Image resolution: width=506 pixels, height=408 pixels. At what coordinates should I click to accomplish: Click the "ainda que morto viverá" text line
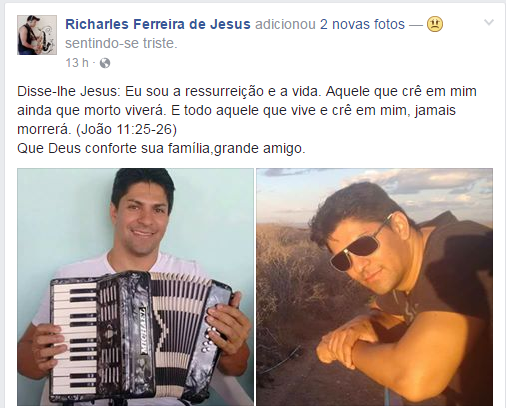click(92, 110)
